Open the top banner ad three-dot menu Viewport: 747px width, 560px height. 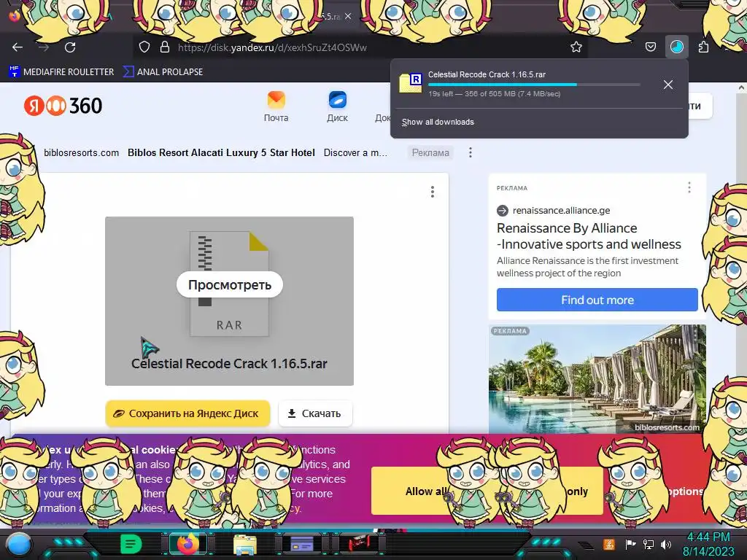pos(471,152)
